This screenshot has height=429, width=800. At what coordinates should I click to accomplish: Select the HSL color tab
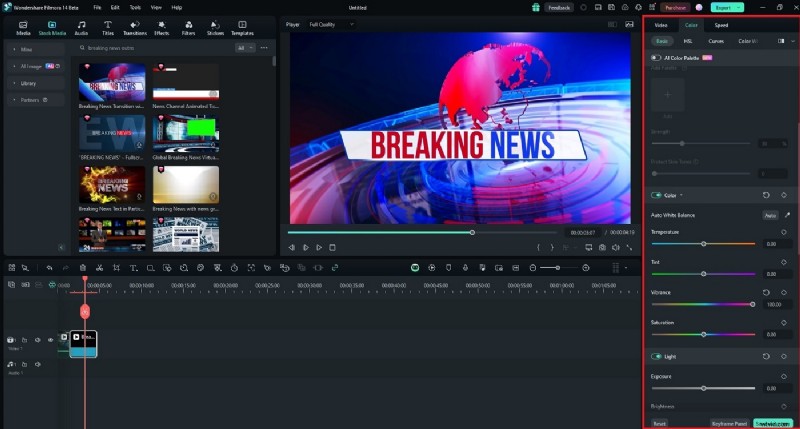coord(688,41)
